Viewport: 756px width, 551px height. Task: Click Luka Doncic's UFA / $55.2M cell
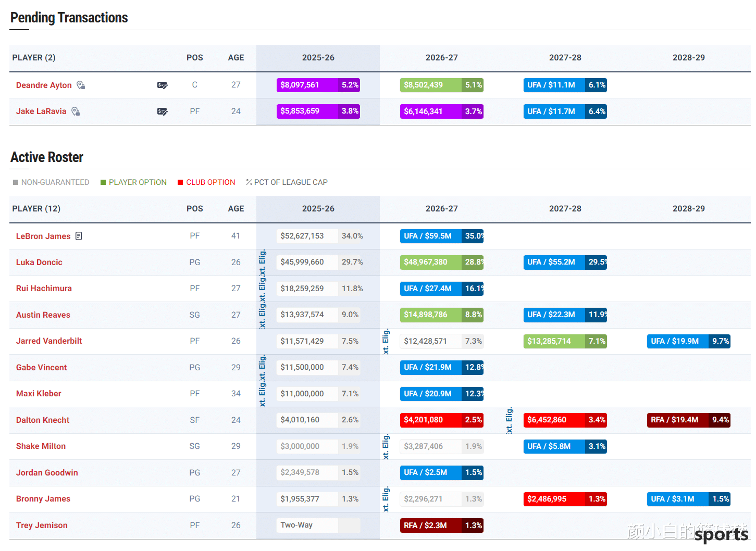[565, 262]
